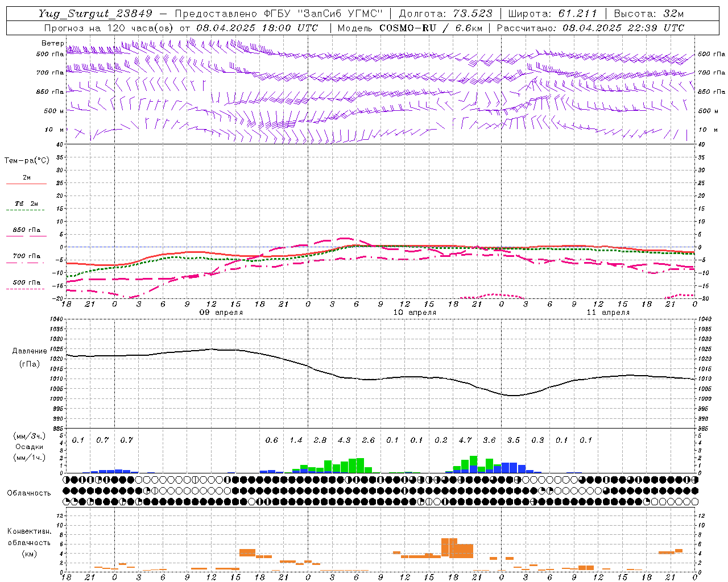The width and height of the screenshot is (728, 582).
Task: Click the (мм/3ч.) units label
Action: [x=30, y=436]
